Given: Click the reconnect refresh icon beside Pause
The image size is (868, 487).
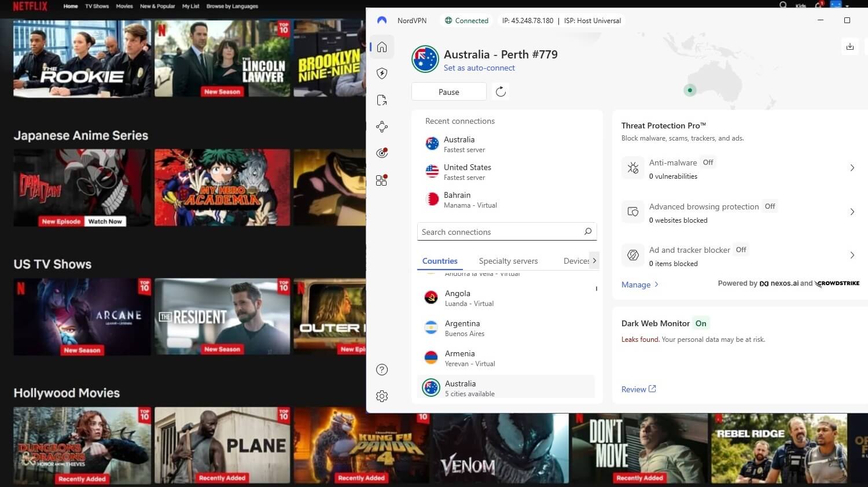Looking at the screenshot, I should (501, 91).
